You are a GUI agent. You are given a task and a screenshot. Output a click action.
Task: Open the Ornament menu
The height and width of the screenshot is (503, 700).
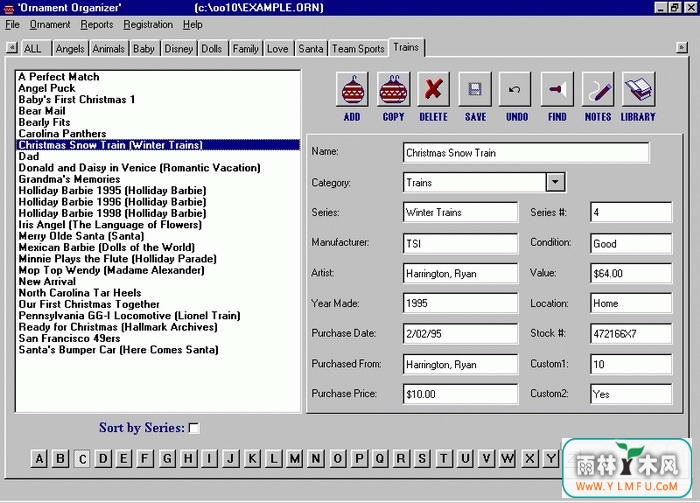(x=50, y=25)
